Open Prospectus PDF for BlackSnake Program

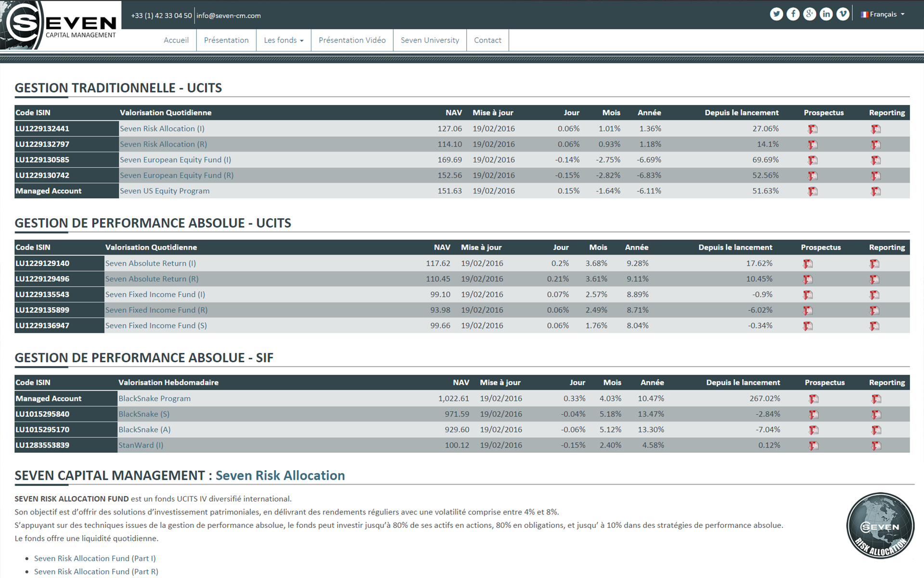(x=814, y=399)
